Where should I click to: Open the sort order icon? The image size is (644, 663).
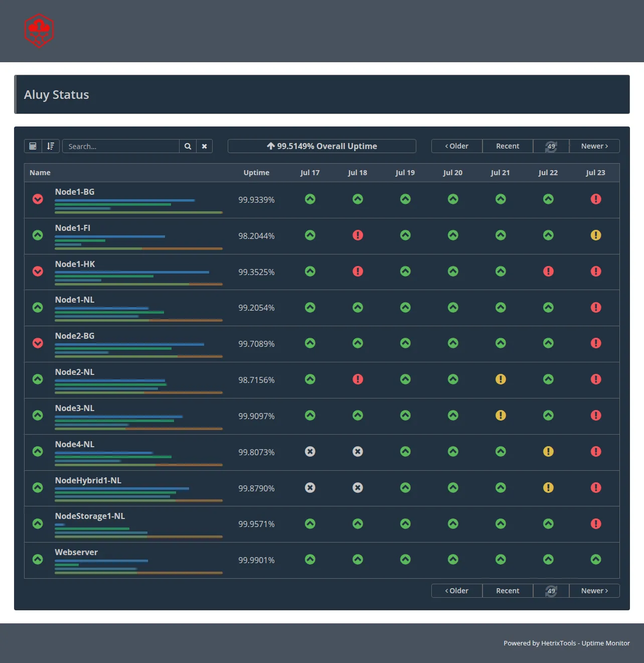point(51,146)
